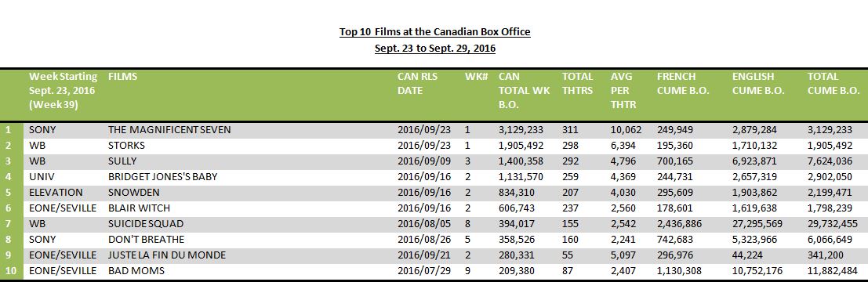This screenshot has width=868, height=282.
Task: Select the 'Sept. 23 to Sept. 29, 2016' subtitle
Action: (x=434, y=49)
